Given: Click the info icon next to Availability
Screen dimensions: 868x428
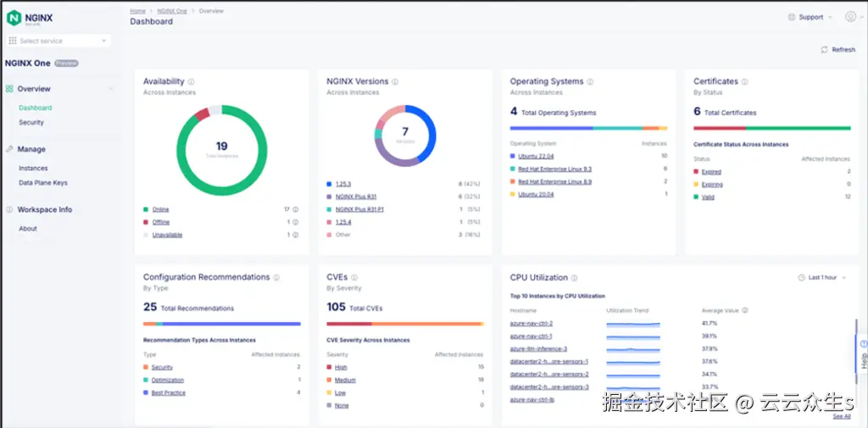Looking at the screenshot, I should click(191, 81).
